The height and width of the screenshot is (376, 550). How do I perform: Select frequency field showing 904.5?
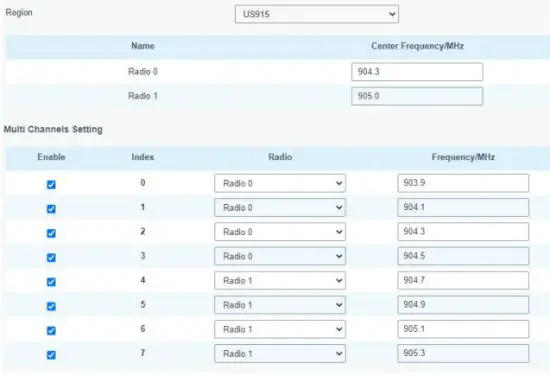pyautogui.click(x=463, y=256)
